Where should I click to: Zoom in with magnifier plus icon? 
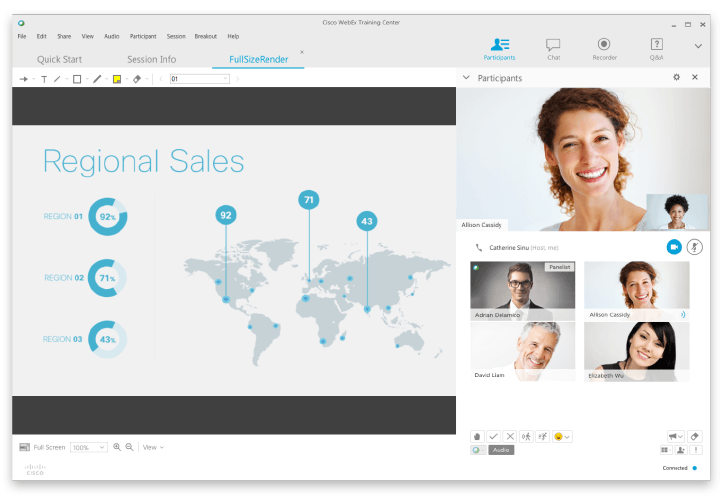click(x=117, y=447)
